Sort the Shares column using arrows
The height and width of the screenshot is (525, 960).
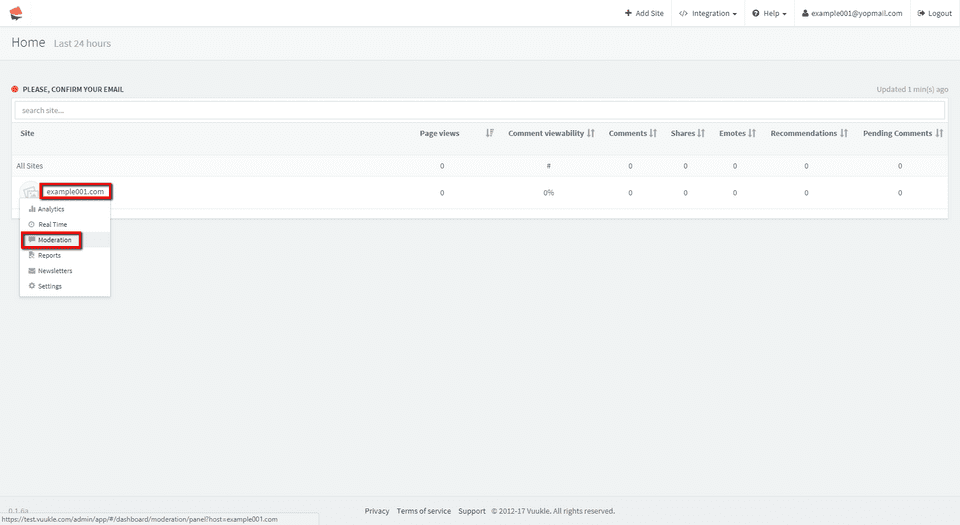(x=701, y=133)
